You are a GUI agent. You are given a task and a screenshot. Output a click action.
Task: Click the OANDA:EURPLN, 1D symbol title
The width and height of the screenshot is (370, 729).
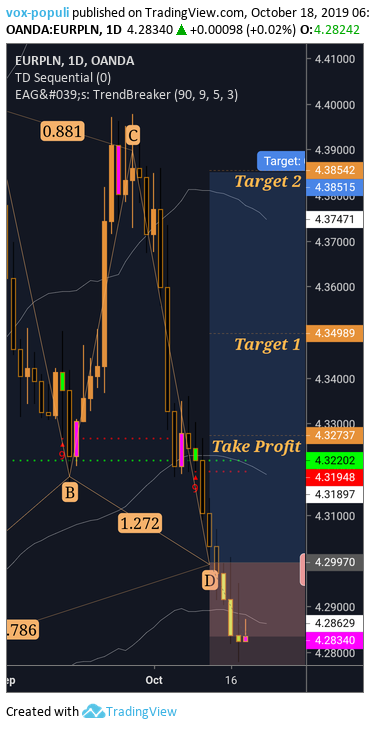[63, 30]
